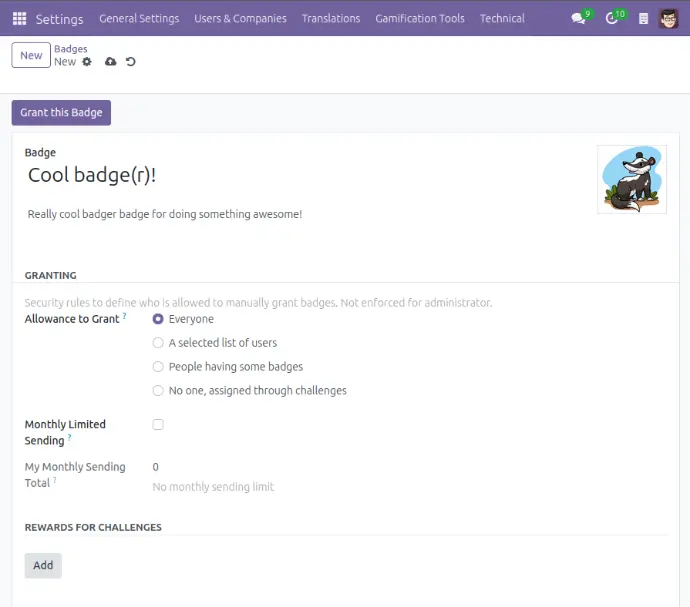The image size is (690, 607).
Task: Click the company switcher building icon
Action: pos(643,18)
